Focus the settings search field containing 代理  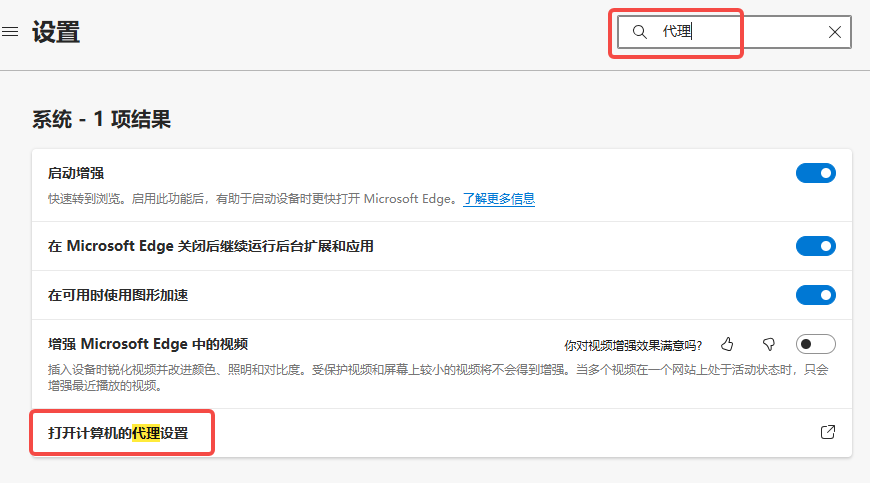[734, 32]
